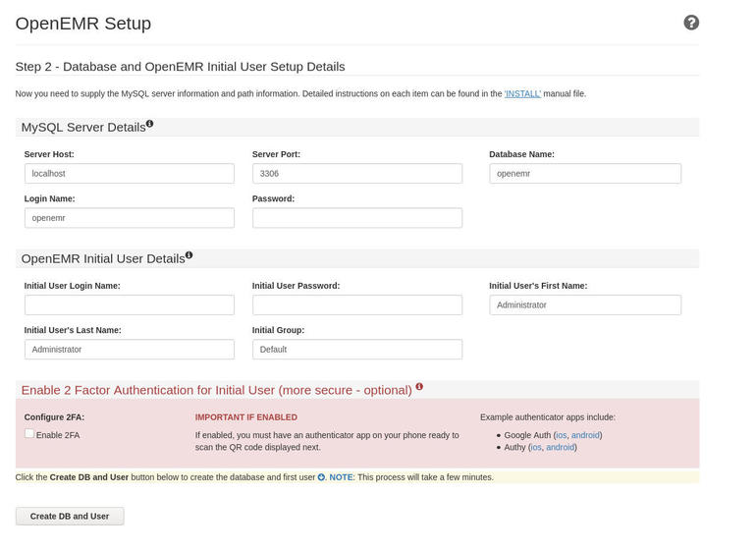Focus the Server Host field
This screenshot has height=551, width=756.
click(130, 173)
